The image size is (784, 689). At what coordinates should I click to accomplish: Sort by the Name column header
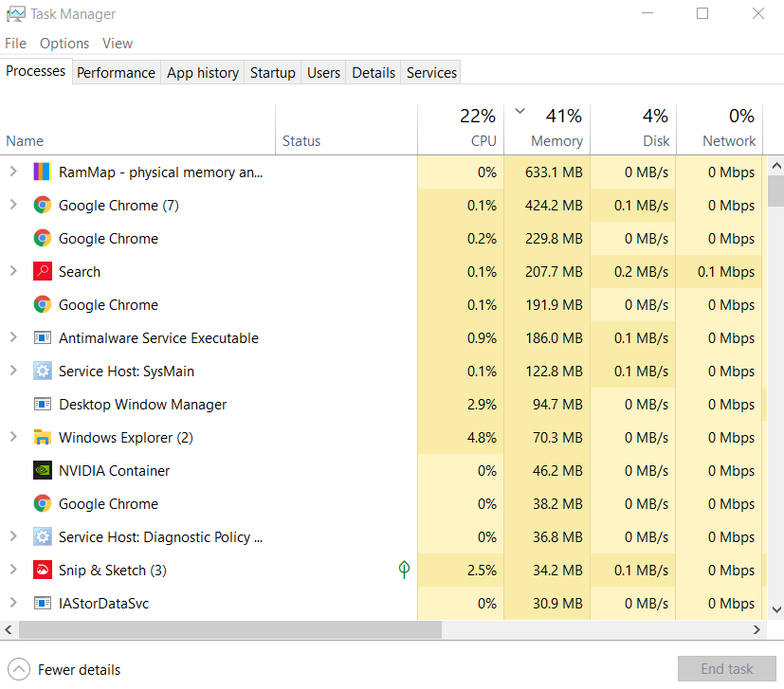click(137, 129)
